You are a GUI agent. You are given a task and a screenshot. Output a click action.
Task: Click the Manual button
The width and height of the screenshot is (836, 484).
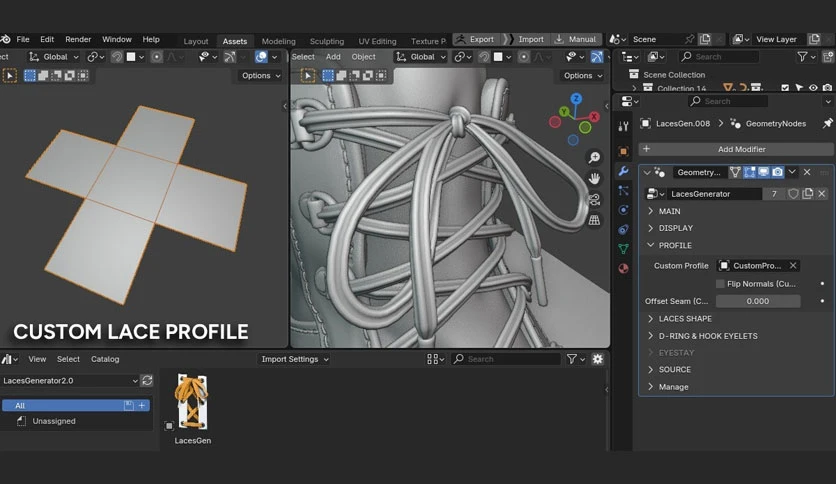pos(576,39)
